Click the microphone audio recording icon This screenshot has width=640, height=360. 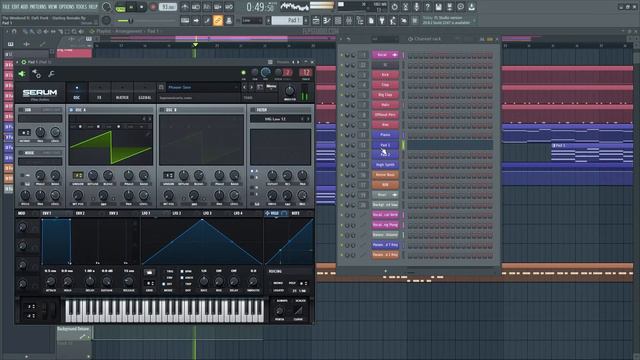[x=416, y=7]
